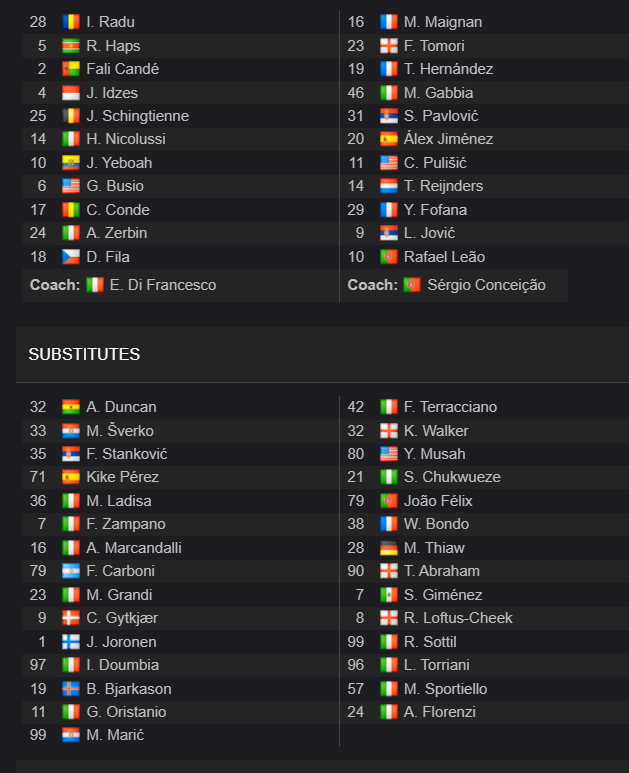Screen dimensions: 629x773
Task: Open T. Hernández player profile
Action: pyautogui.click(x=448, y=69)
